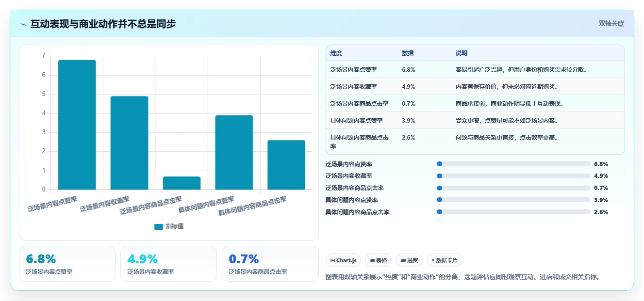Click description 受众更窄，点赞量可能不如泛场景内容

pos(507,121)
